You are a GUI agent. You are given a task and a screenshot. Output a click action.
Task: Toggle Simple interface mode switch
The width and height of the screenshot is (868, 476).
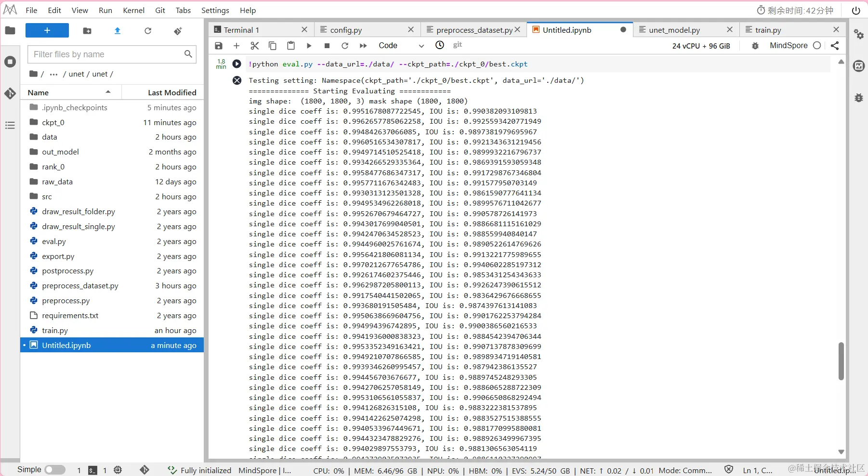tap(55, 470)
